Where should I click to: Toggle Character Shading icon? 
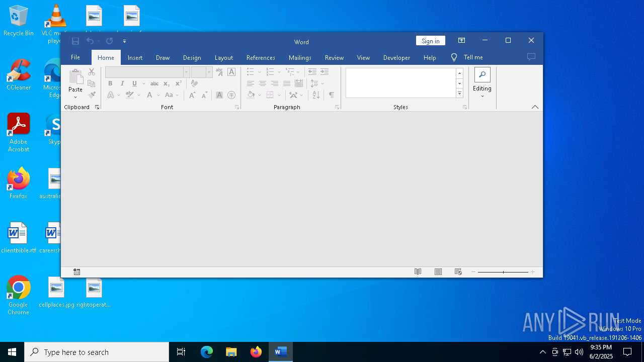(219, 95)
